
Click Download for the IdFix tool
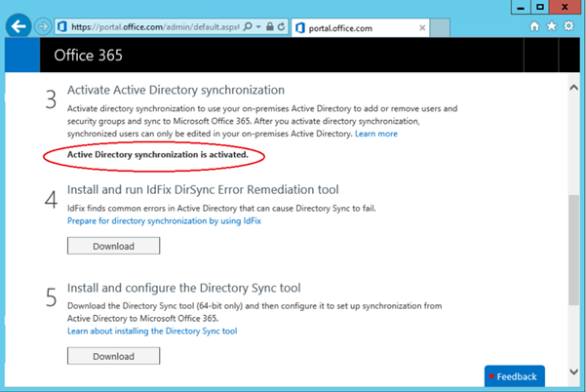(x=113, y=246)
